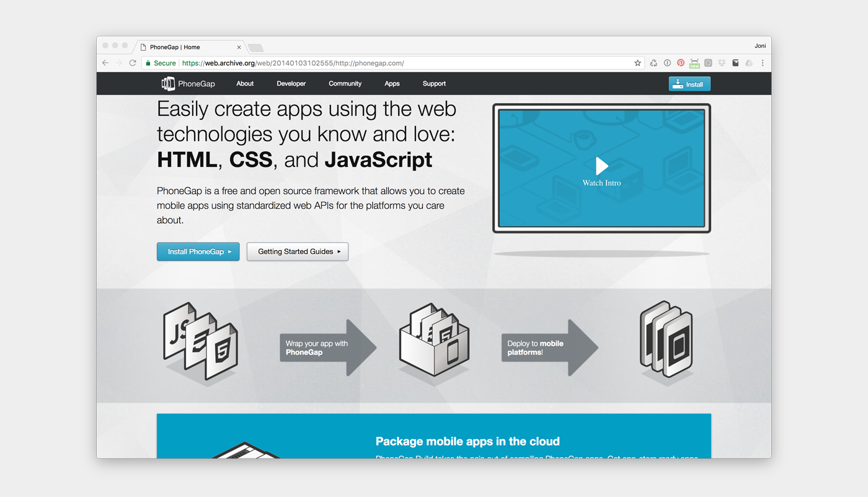Click the blue Install button in navbar
868x497 pixels.
[x=689, y=84]
